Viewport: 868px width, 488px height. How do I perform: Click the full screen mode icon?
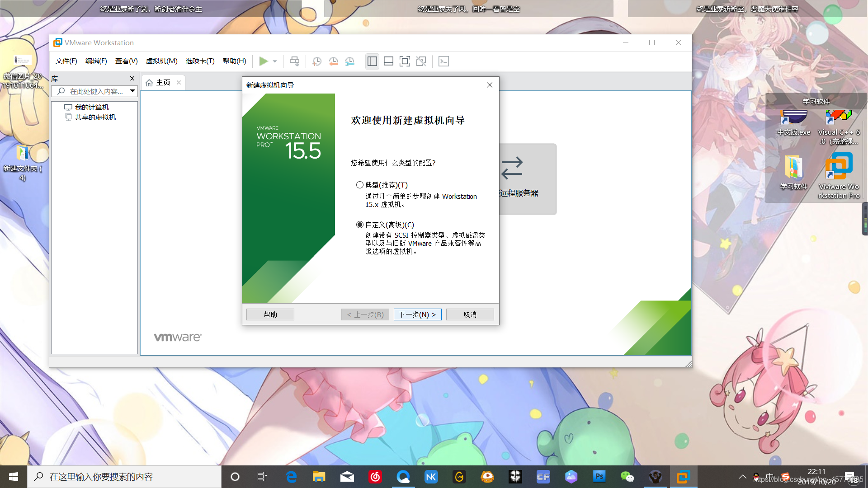(x=405, y=61)
